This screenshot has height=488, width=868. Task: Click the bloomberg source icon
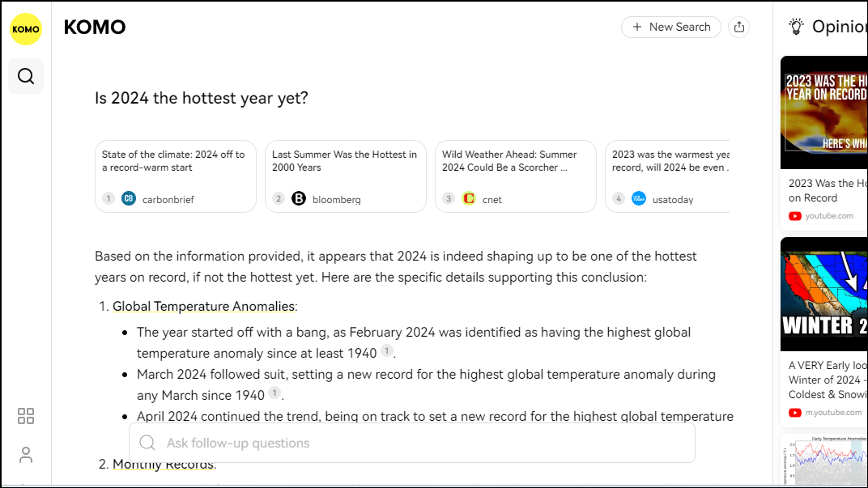(299, 198)
